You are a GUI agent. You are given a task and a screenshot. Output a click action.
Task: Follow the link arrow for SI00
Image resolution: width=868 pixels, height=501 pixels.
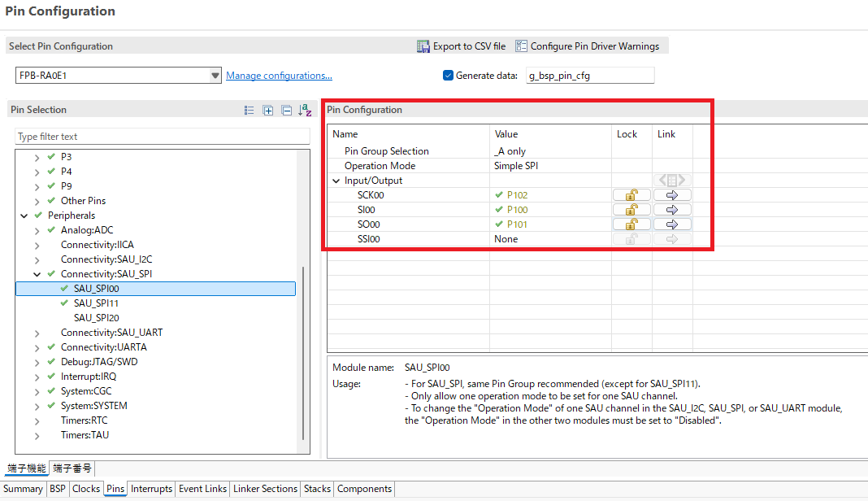click(x=672, y=210)
